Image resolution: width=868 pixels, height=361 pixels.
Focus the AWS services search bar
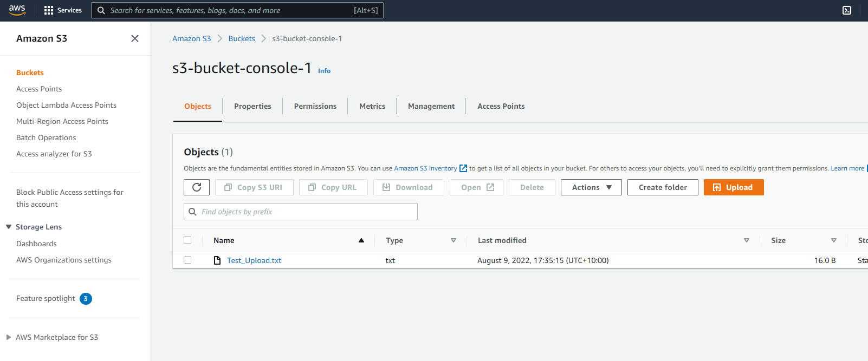[x=237, y=10]
